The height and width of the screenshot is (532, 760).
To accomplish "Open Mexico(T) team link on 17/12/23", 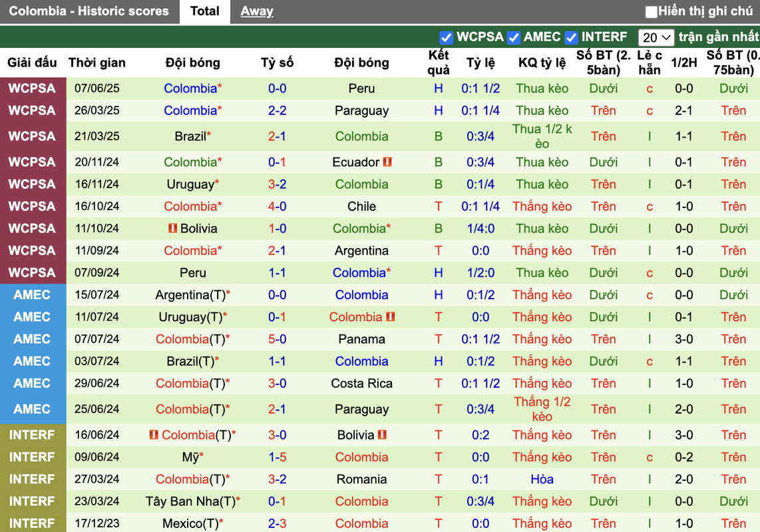I will tap(190, 524).
